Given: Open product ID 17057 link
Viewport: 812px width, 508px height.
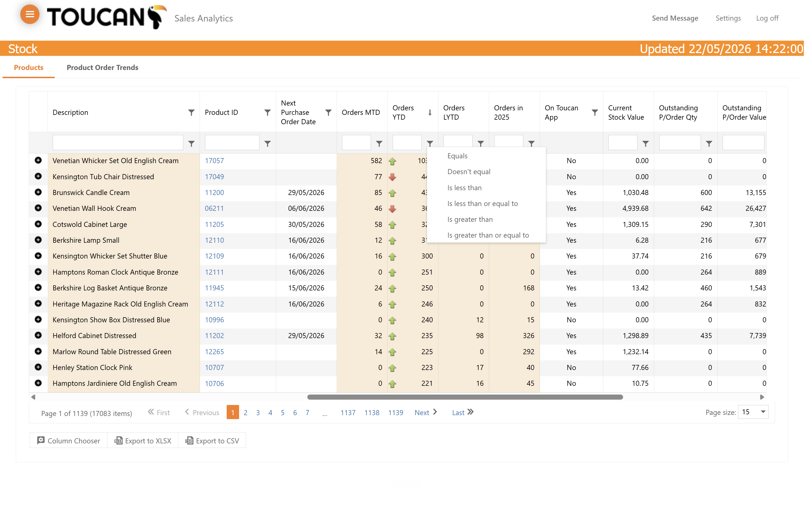Looking at the screenshot, I should coord(214,161).
